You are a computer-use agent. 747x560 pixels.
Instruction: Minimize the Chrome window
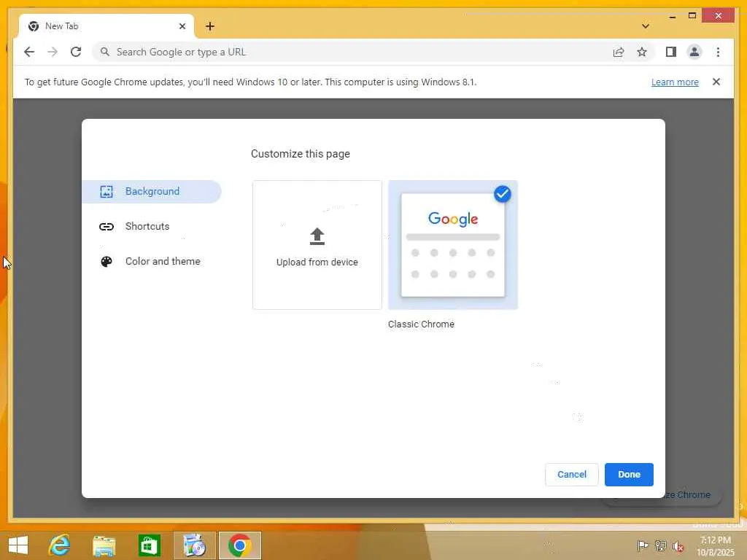click(x=672, y=16)
